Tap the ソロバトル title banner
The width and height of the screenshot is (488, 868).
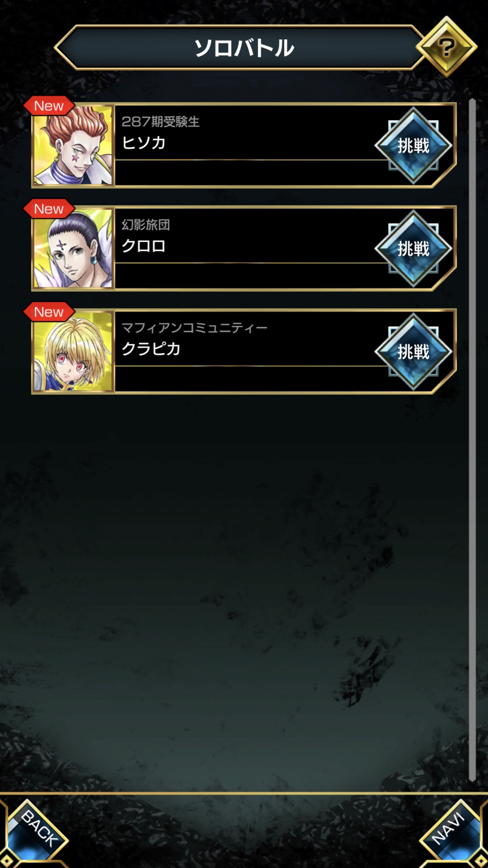pyautogui.click(x=244, y=48)
